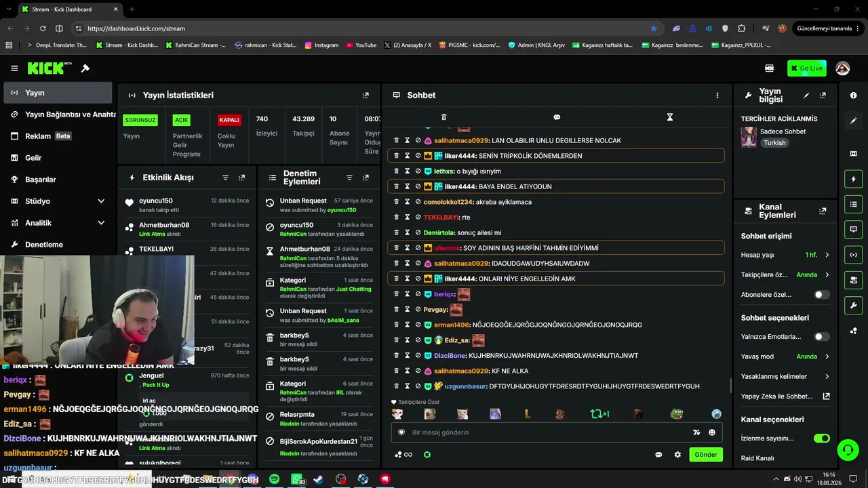Click the green Go Live button

(x=806, y=68)
